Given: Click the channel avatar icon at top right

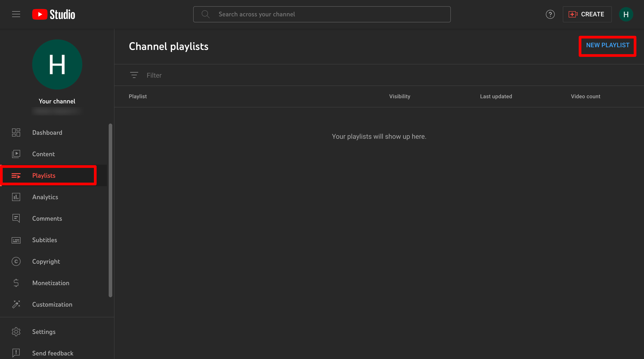Looking at the screenshot, I should pyautogui.click(x=626, y=14).
